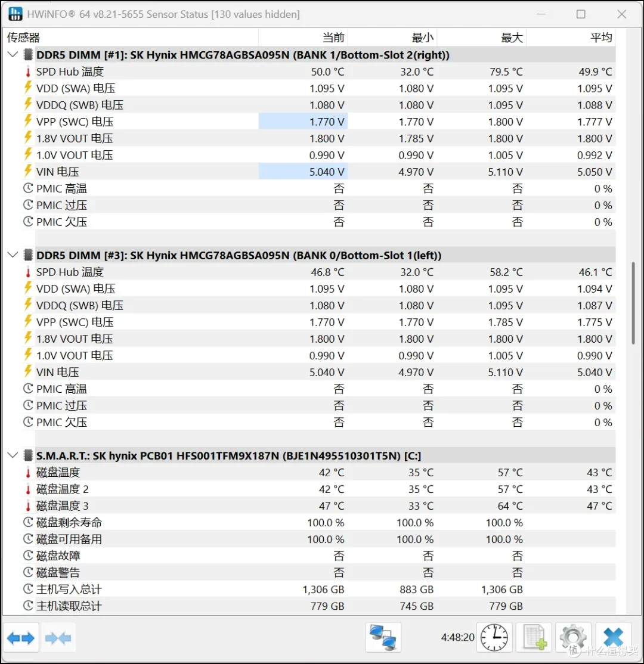The width and height of the screenshot is (644, 664).
Task: Click the vertical scrollbar thumb
Action: tap(633, 303)
